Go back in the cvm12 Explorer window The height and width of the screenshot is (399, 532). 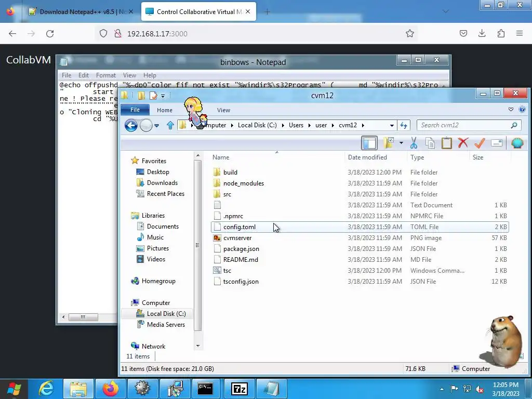(x=131, y=125)
